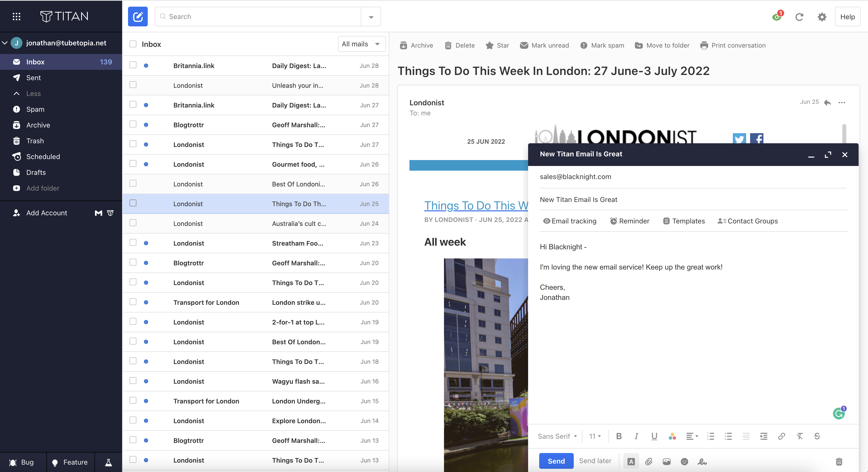Open the text alignment dropdown in composer
The height and width of the screenshot is (472, 868).
pos(692,436)
